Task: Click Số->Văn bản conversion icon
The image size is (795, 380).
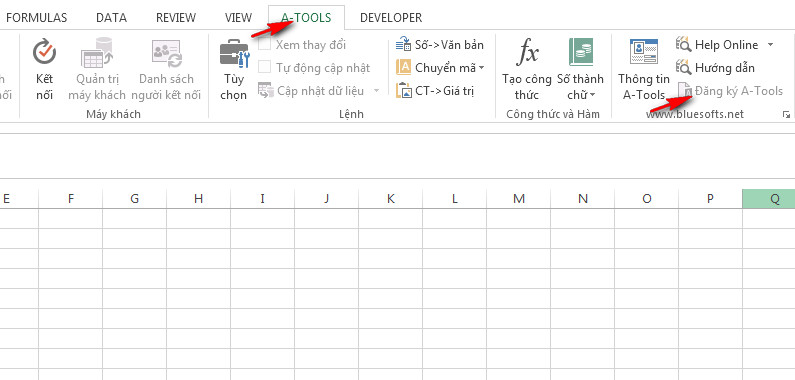Action: point(403,45)
